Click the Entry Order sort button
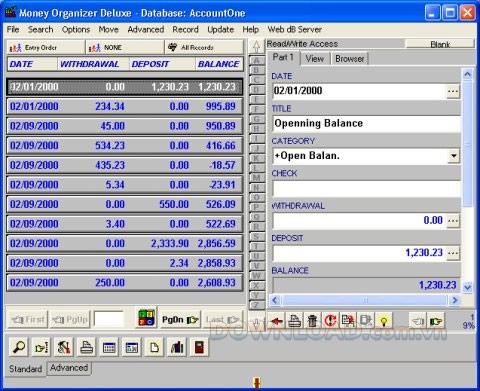Viewport: 480px width, 391px height. click(46, 47)
